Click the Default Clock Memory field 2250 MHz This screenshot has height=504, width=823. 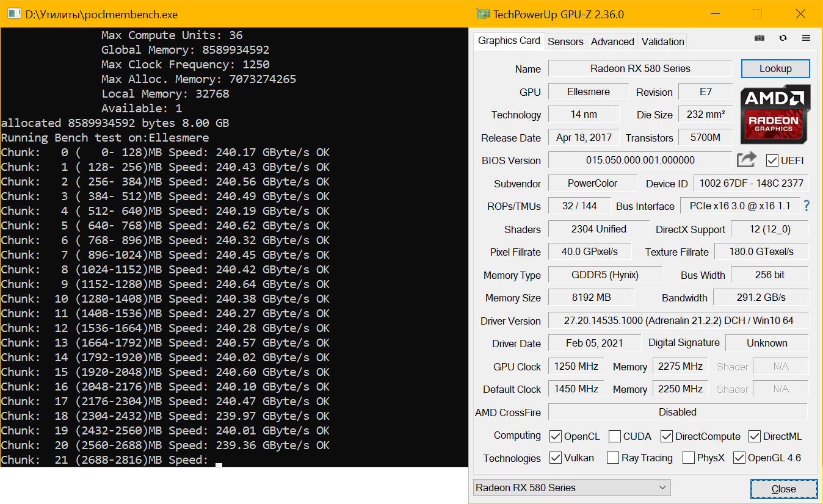coord(680,389)
